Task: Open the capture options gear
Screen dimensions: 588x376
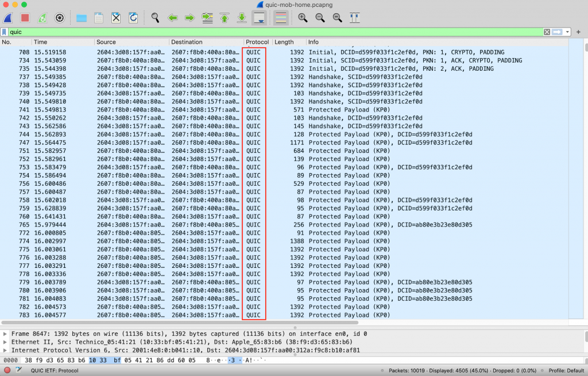Action: click(59, 18)
